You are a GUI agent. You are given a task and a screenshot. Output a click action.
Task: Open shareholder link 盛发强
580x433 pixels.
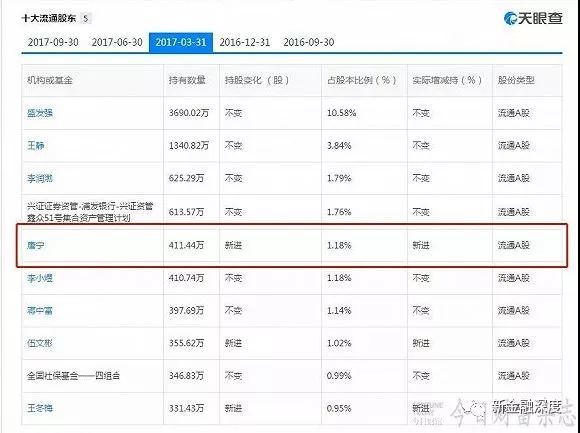pyautogui.click(x=40, y=113)
